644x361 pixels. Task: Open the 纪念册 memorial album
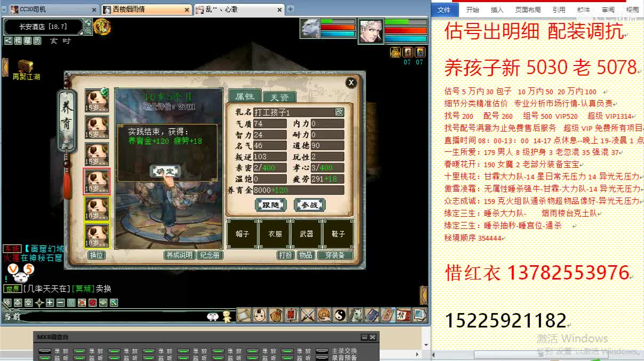(210, 255)
